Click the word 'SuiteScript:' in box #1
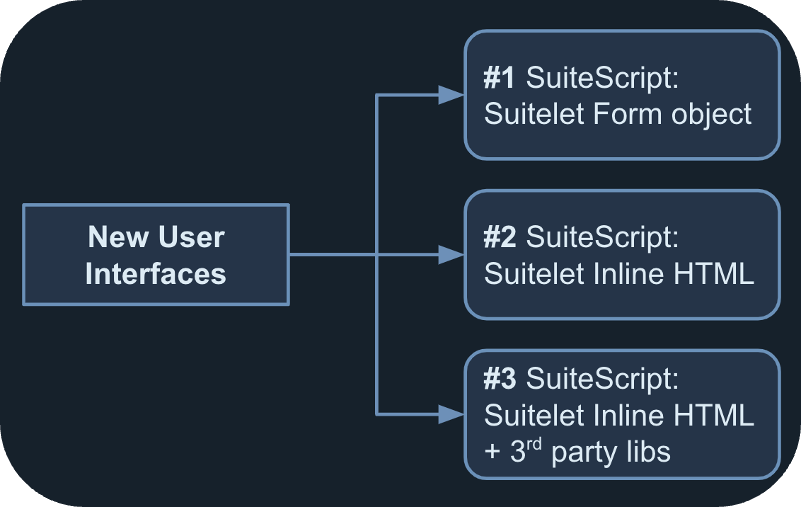The height and width of the screenshot is (508, 802). pos(602,78)
